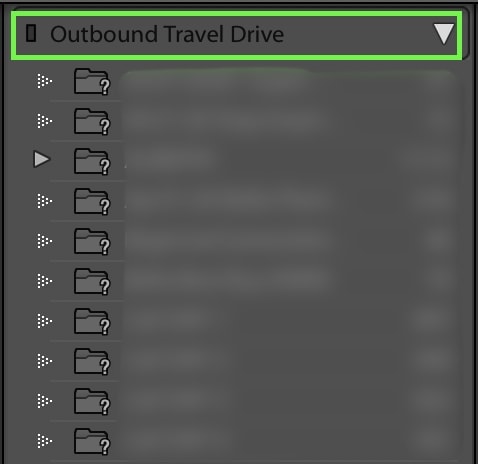The image size is (478, 464).
Task: Click the dotted triangle of the last folder
Action: coord(44,441)
